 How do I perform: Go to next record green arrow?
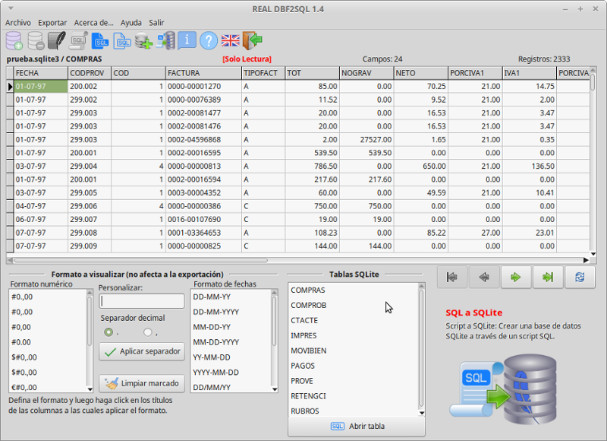pyautogui.click(x=516, y=277)
